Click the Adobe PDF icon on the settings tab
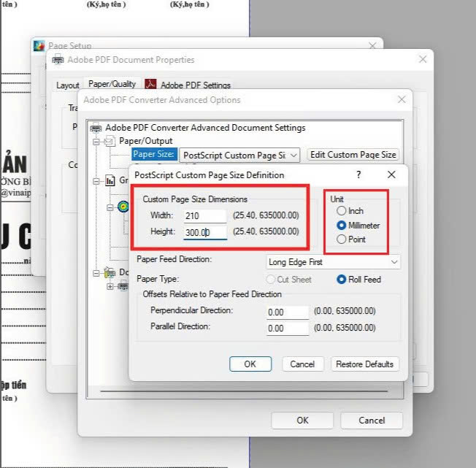The image size is (476, 468). point(150,84)
